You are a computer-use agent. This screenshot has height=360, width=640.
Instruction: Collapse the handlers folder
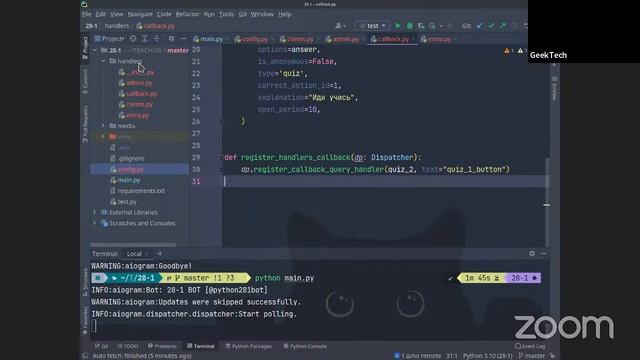pos(103,61)
